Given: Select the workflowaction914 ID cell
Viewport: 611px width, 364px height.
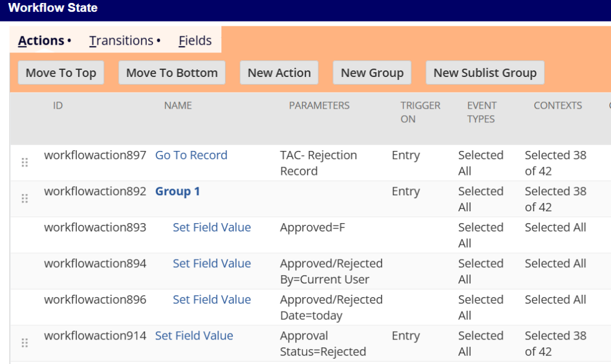Looking at the screenshot, I should click(x=95, y=336).
